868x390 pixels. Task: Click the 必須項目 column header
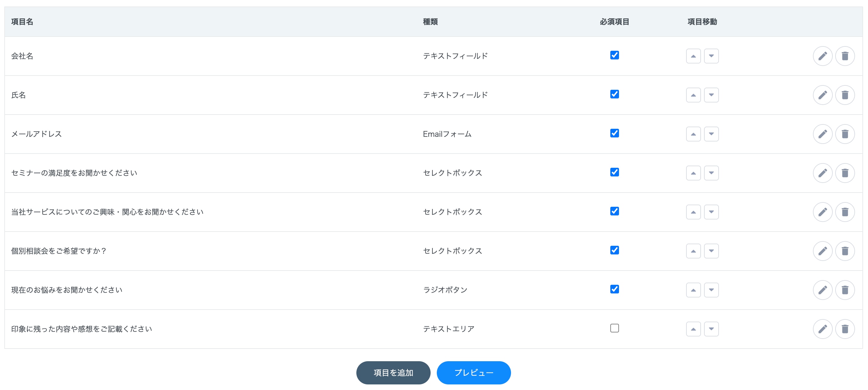(614, 22)
